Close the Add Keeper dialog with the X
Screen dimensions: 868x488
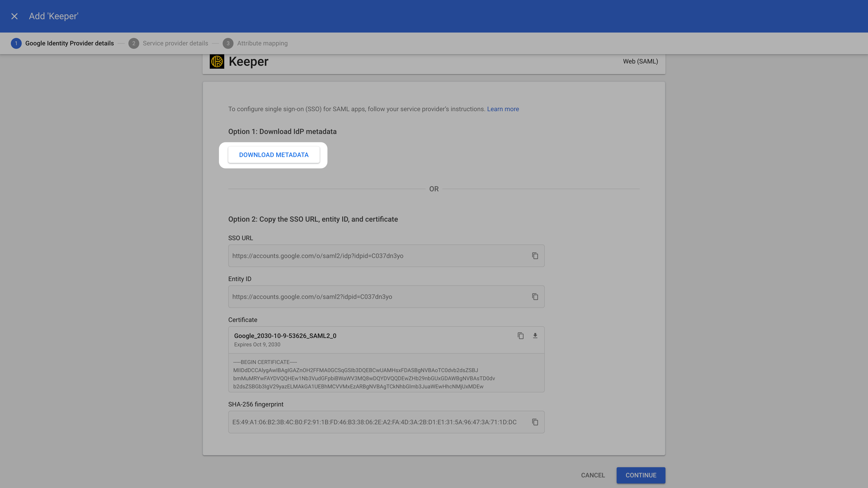point(14,16)
